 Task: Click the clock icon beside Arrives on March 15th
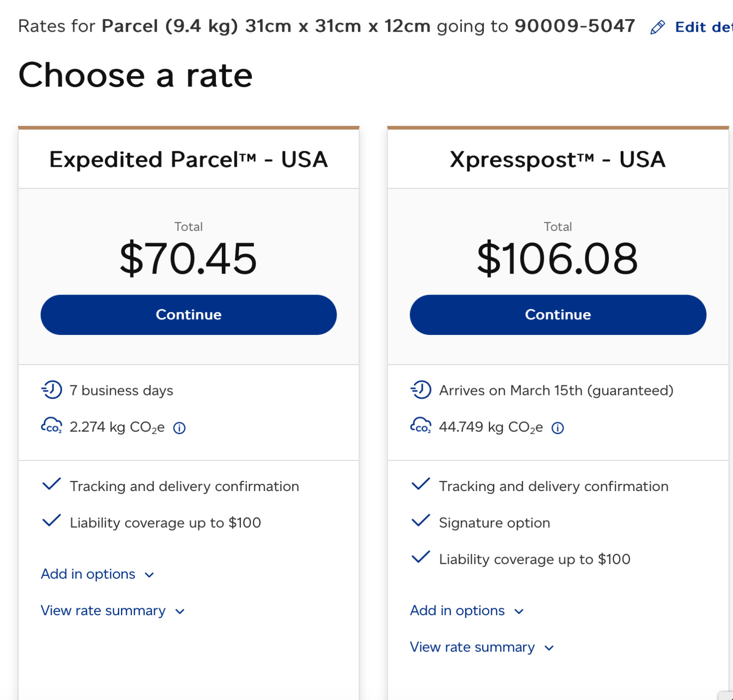coord(421,390)
